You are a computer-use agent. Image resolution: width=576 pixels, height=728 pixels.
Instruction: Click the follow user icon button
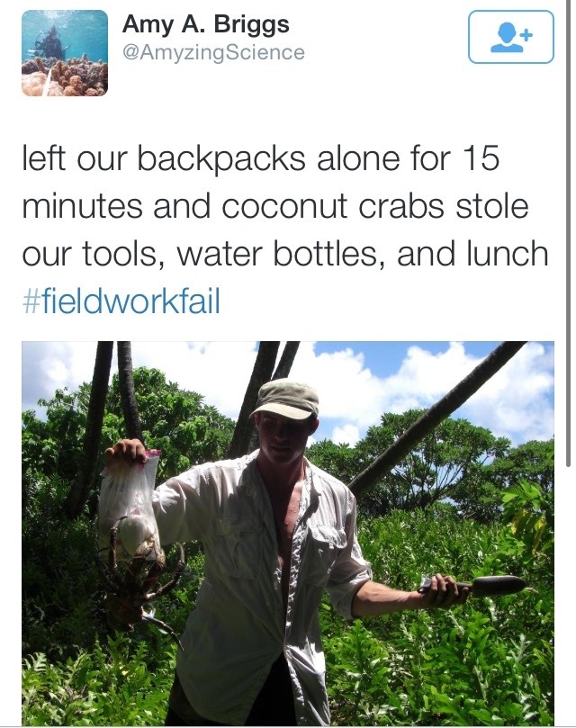tap(510, 37)
